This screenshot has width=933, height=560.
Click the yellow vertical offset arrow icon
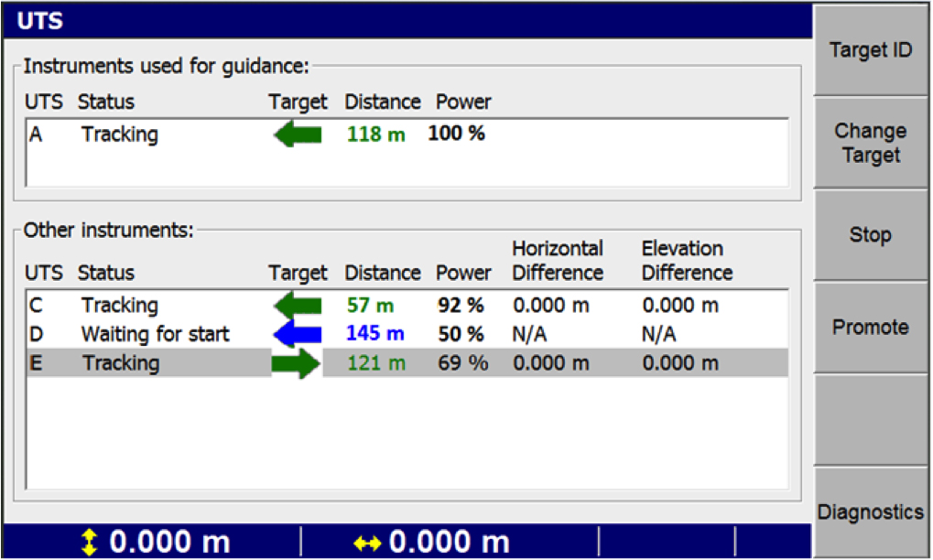tap(89, 543)
